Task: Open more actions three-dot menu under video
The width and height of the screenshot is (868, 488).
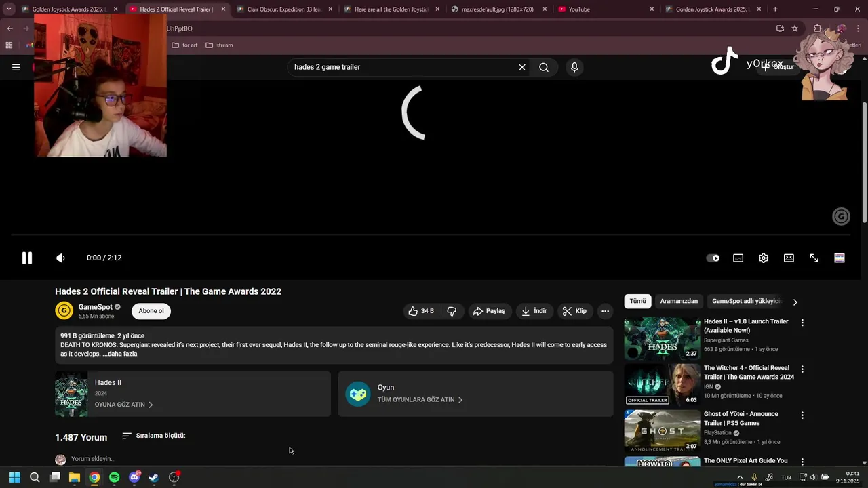Action: pos(605,311)
